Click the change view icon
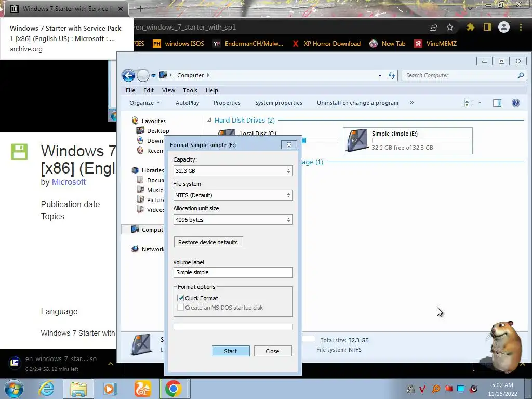This screenshot has height=399, width=532. (x=469, y=103)
